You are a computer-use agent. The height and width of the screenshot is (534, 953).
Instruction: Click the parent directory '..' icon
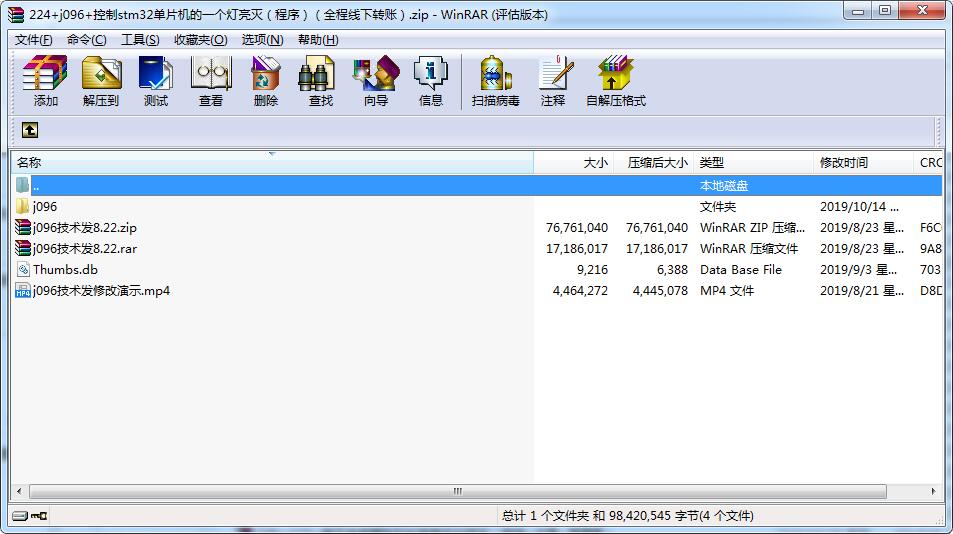22,185
